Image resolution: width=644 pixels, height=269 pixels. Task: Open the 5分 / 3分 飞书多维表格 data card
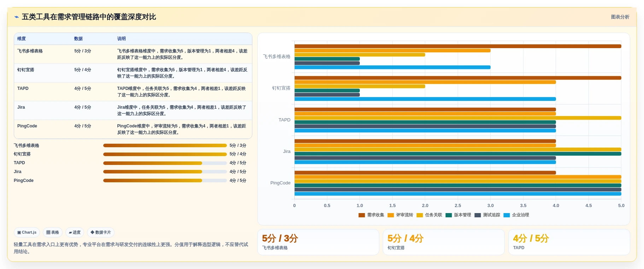pos(318,242)
